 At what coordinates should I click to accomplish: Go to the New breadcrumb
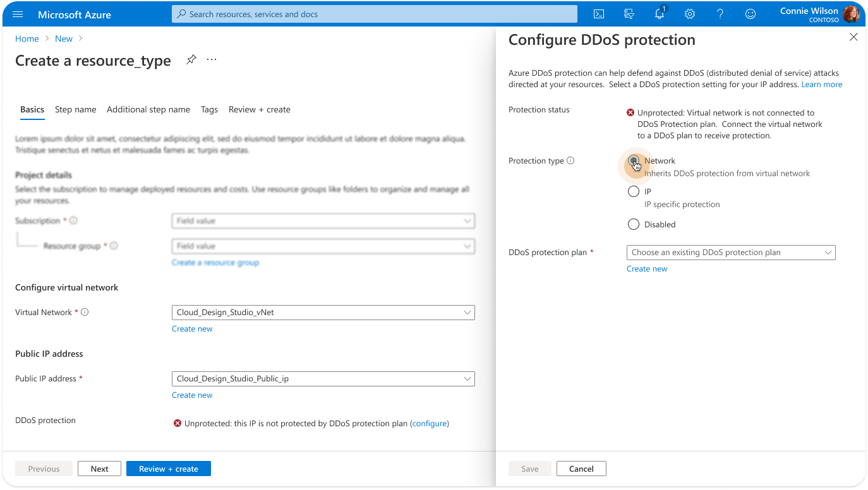click(64, 39)
